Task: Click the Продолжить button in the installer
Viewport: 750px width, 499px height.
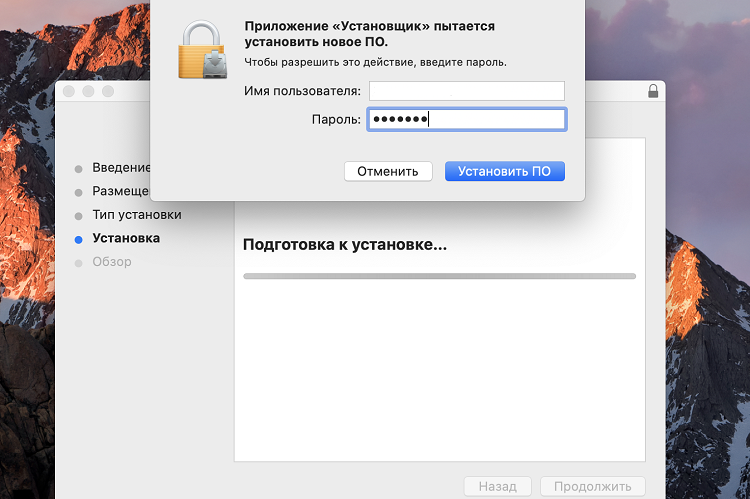Action: tap(593, 487)
